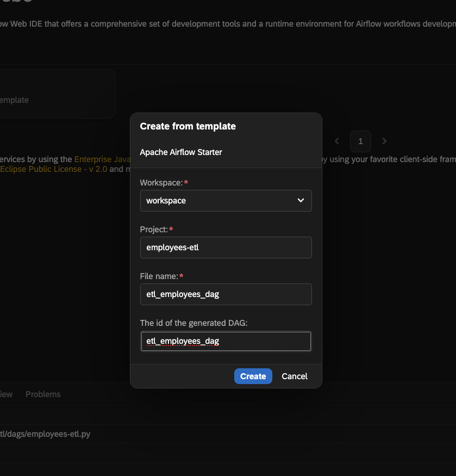Go to next page with right chevron

pos(384,141)
